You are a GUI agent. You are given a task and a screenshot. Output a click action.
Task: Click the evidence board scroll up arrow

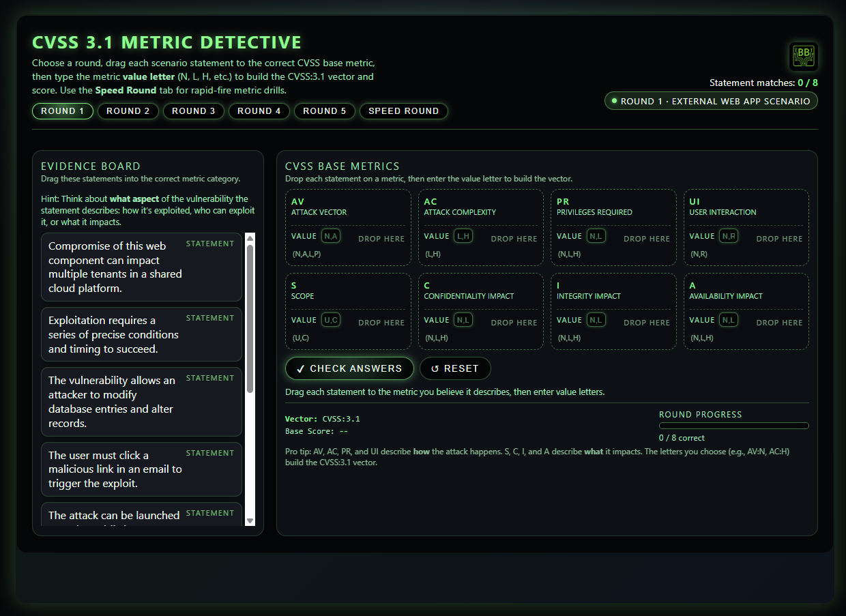click(250, 238)
